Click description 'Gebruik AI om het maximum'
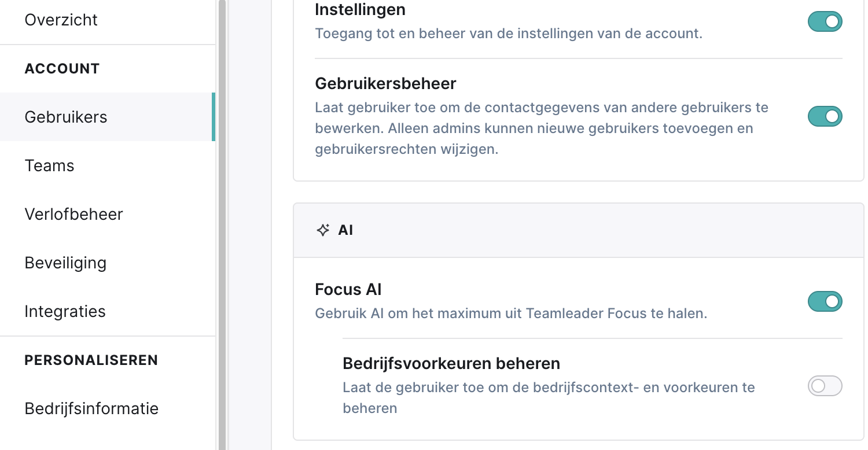The height and width of the screenshot is (450, 868). (511, 314)
